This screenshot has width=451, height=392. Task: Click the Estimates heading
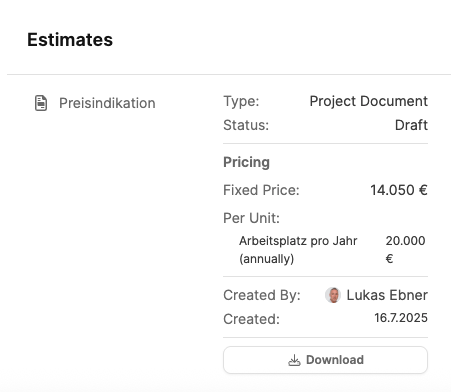(70, 40)
